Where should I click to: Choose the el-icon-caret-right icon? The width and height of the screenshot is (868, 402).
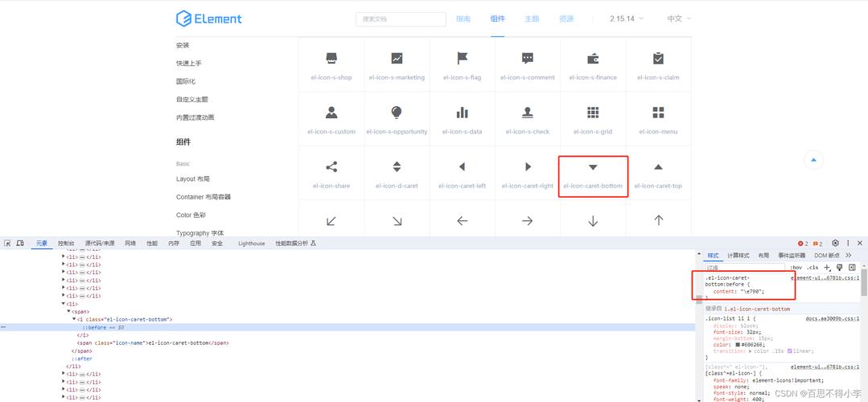528,167
